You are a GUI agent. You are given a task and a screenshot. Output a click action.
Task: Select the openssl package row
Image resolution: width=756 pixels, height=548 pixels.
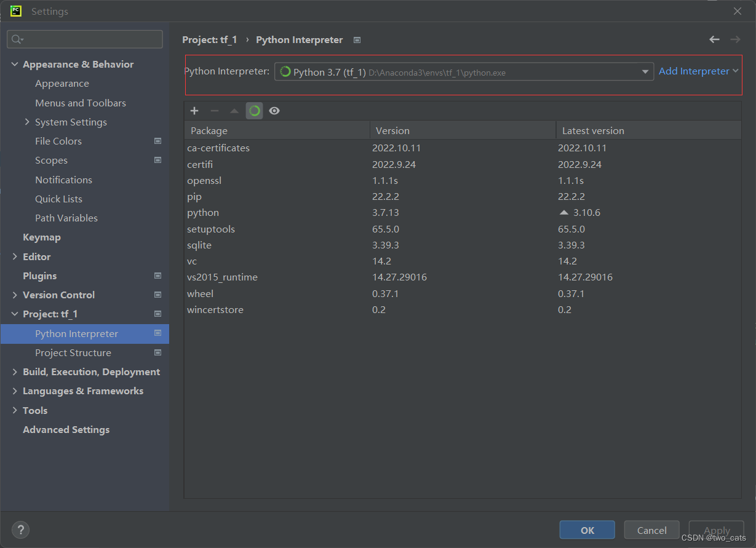tap(463, 180)
